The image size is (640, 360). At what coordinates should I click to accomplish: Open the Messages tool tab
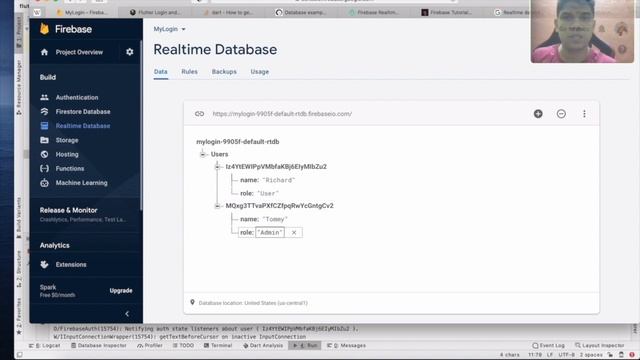pyautogui.click(x=346, y=345)
